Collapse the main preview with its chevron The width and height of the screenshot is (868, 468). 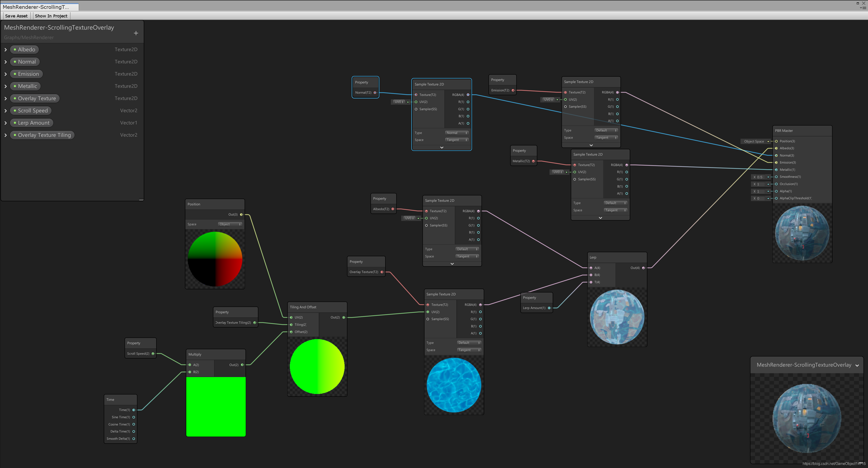click(857, 366)
